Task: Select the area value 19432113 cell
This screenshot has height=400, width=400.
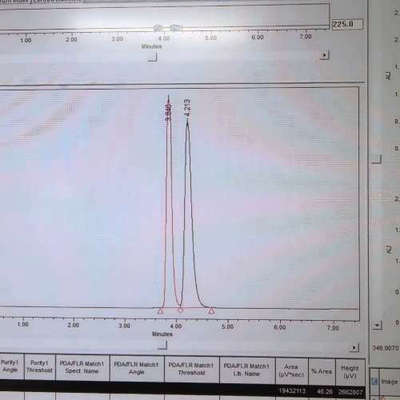Action: pyautogui.click(x=292, y=391)
